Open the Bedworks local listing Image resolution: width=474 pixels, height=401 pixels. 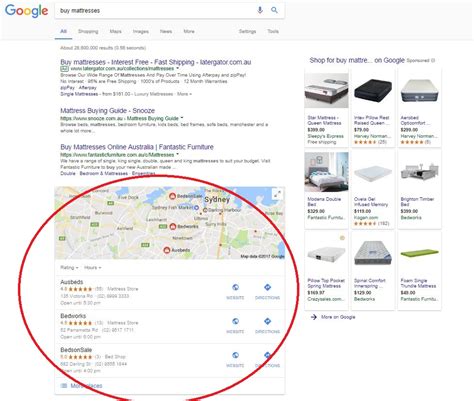[73, 316]
